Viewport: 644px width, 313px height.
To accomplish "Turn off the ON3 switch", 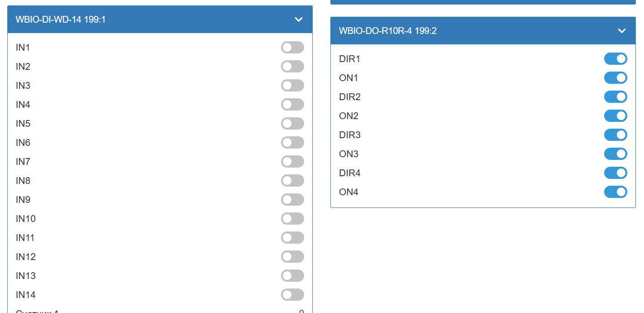I will 615,154.
